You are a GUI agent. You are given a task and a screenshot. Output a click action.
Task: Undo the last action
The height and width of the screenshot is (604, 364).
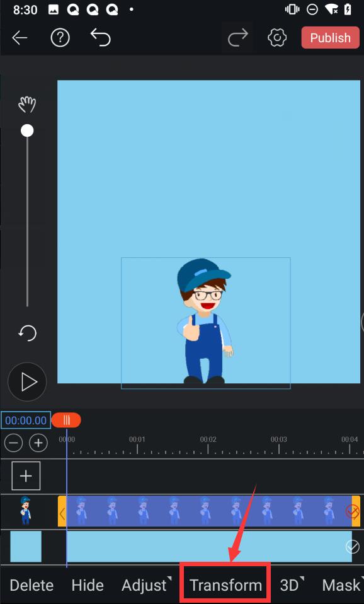click(x=100, y=37)
